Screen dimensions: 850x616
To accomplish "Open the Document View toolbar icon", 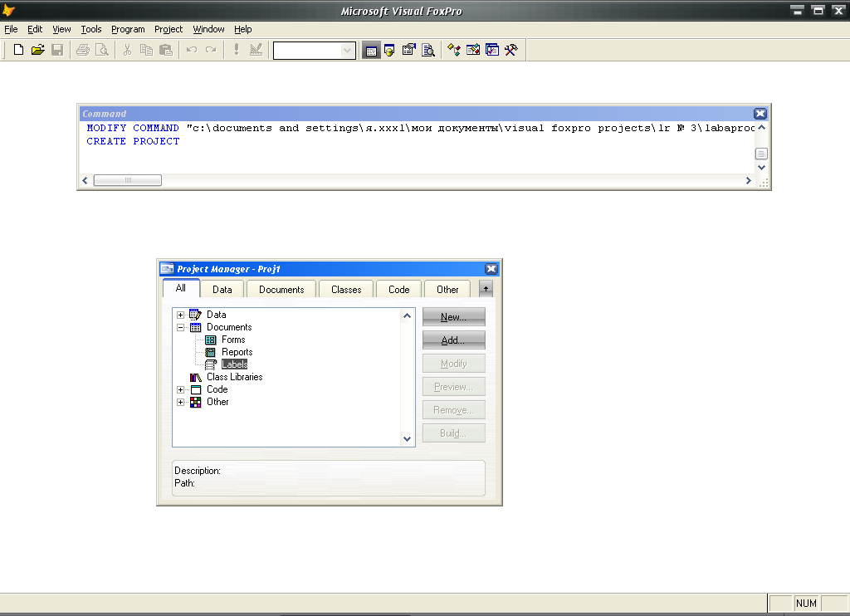I will 428,51.
